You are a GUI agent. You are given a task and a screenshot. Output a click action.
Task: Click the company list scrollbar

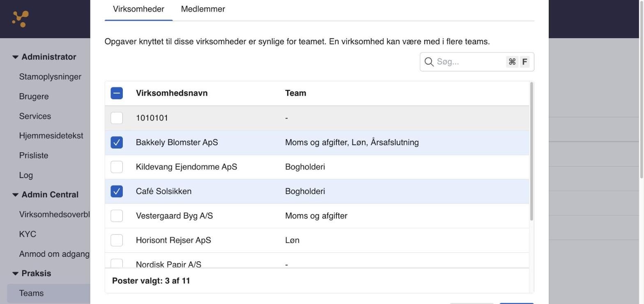[532, 151]
